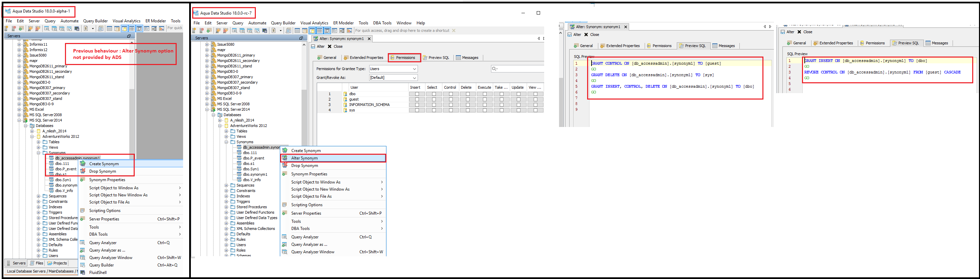
Task: Expand the Stored Procedures node in rc-7 tree
Action: 226,207
